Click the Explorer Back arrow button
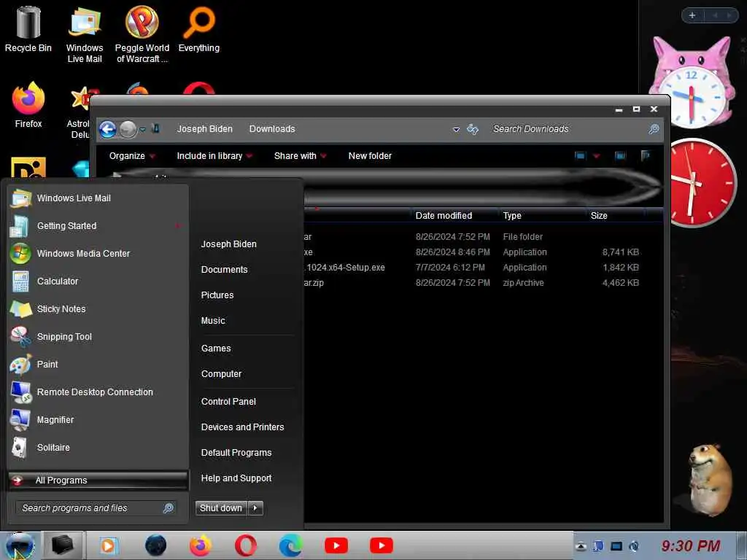Viewport: 747px width, 560px height. pos(108,129)
